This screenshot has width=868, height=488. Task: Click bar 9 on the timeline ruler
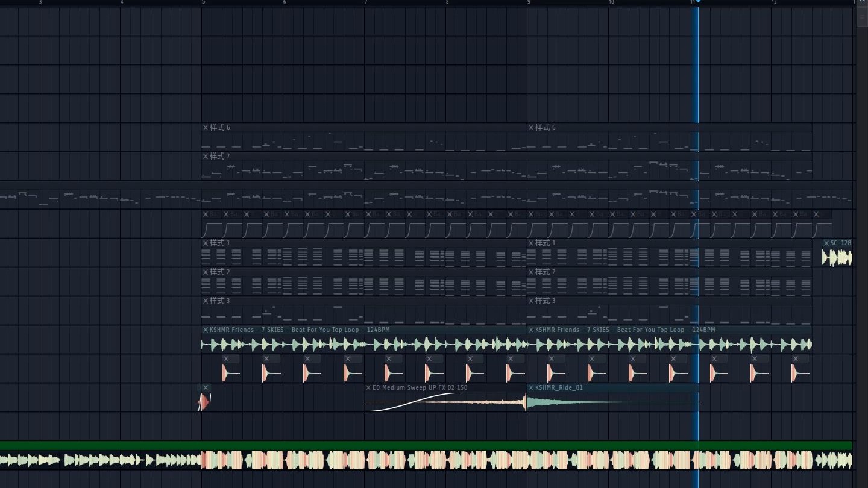529,2
